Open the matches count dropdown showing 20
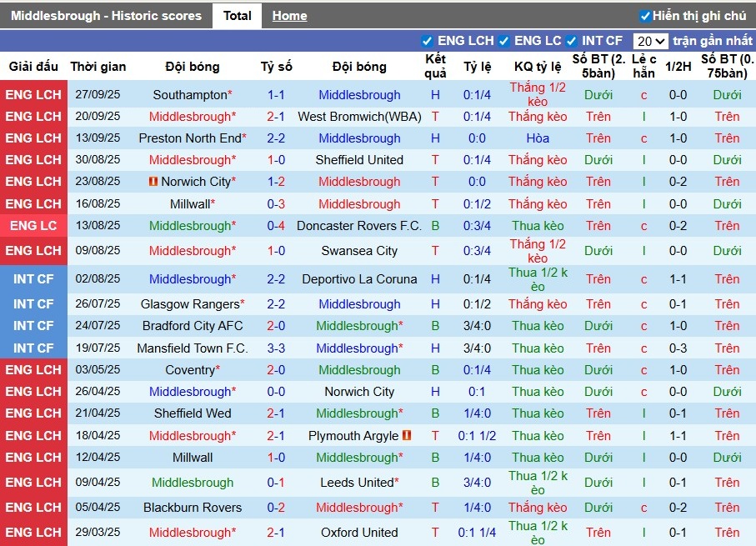The width and height of the screenshot is (756, 546). (x=649, y=40)
